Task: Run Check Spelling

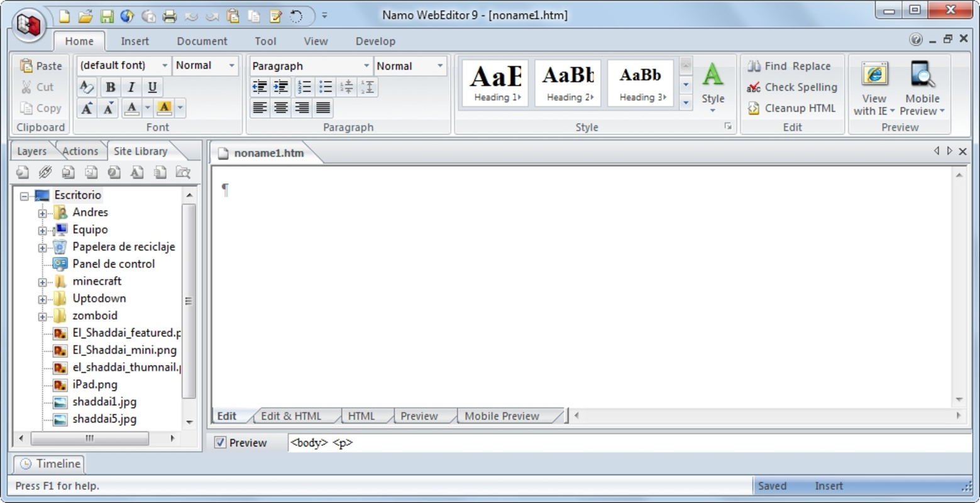Action: 792,87
